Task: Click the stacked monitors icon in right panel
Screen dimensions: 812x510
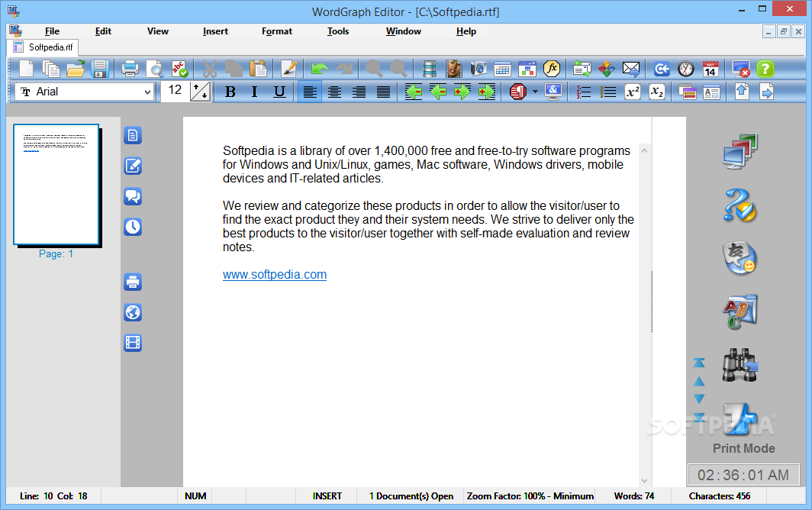Action: (740, 151)
